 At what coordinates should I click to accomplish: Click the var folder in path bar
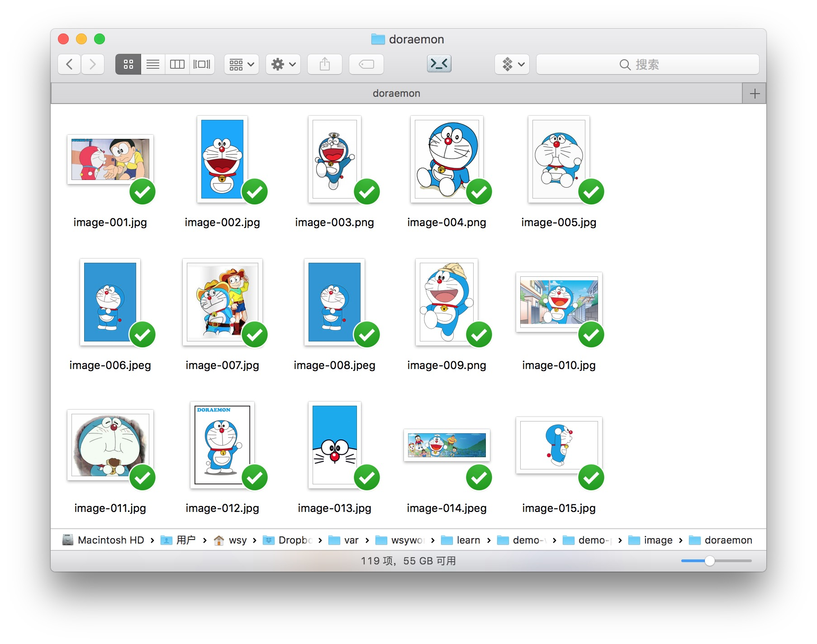(x=343, y=540)
